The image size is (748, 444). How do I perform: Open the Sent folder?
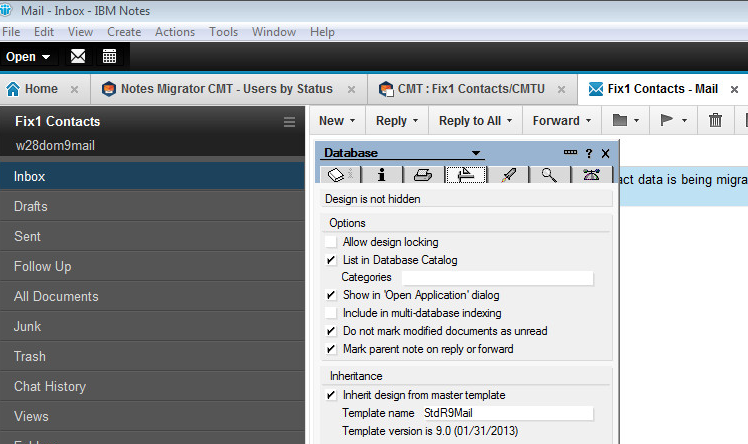(152, 237)
